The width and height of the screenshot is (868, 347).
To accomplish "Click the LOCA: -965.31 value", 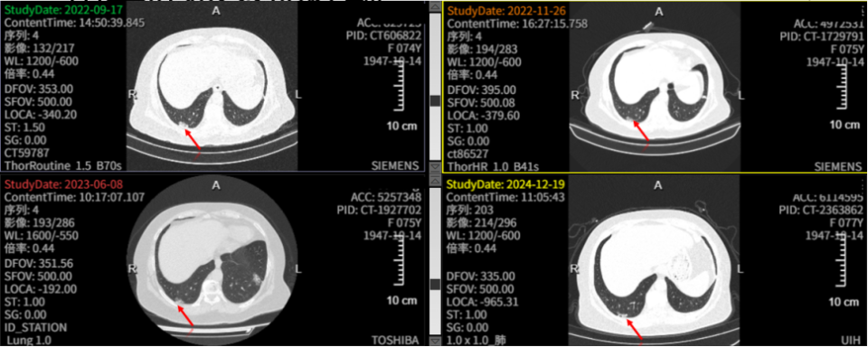I will click(x=484, y=301).
